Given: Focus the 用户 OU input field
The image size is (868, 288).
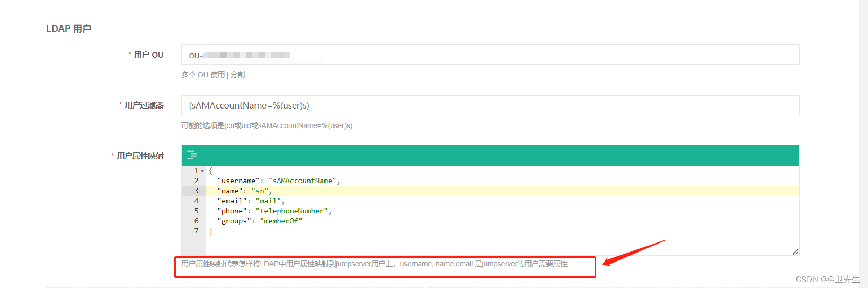Looking at the screenshot, I should point(490,55).
